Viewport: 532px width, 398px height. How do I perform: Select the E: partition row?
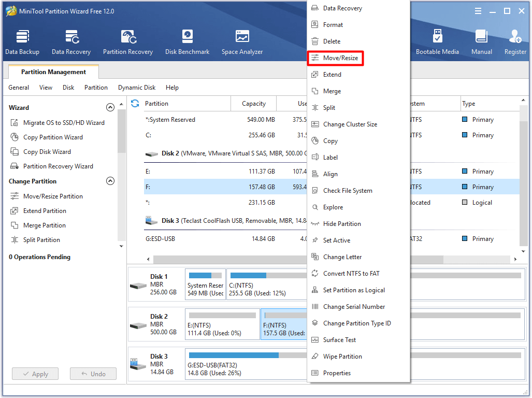click(x=225, y=172)
